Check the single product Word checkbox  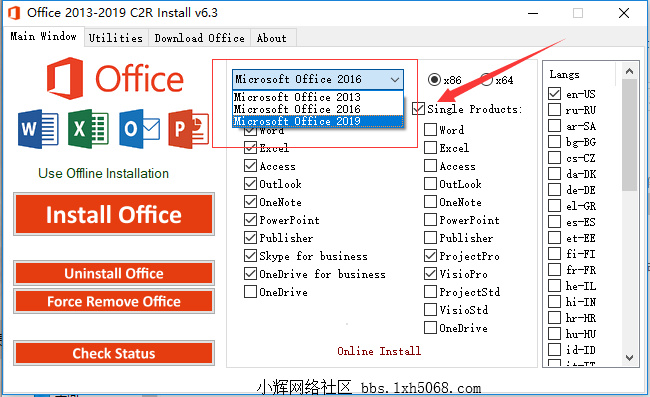[x=430, y=130]
